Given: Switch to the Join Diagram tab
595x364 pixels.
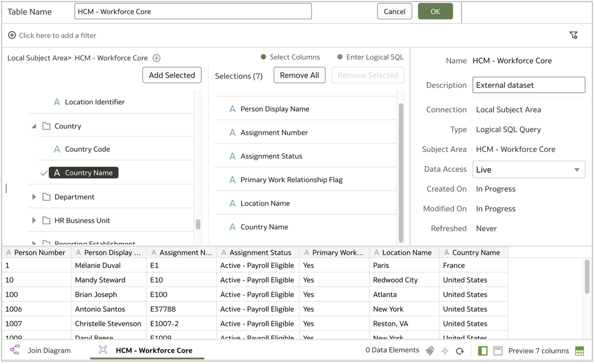Looking at the screenshot, I should (x=49, y=350).
